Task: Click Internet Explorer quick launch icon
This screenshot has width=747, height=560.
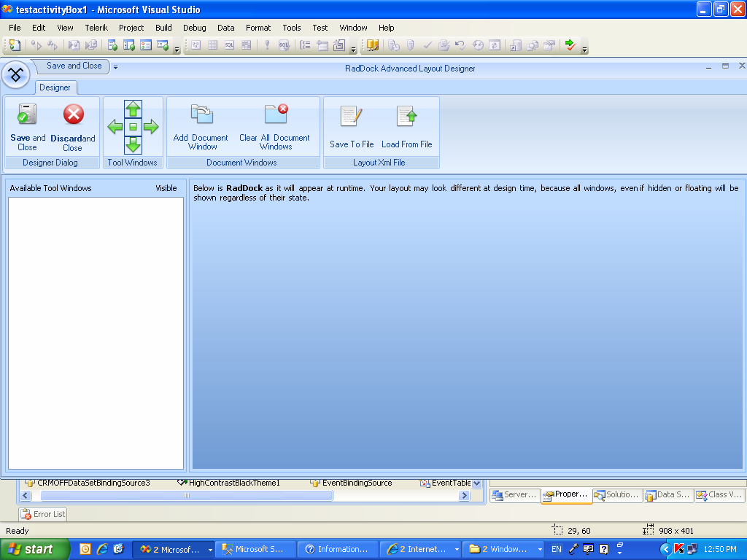Action: pyautogui.click(x=102, y=549)
